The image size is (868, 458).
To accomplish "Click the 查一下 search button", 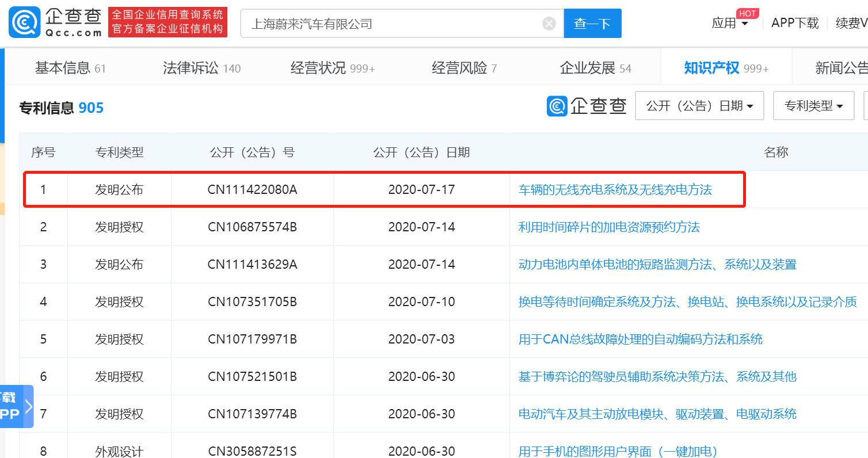I will (x=592, y=23).
